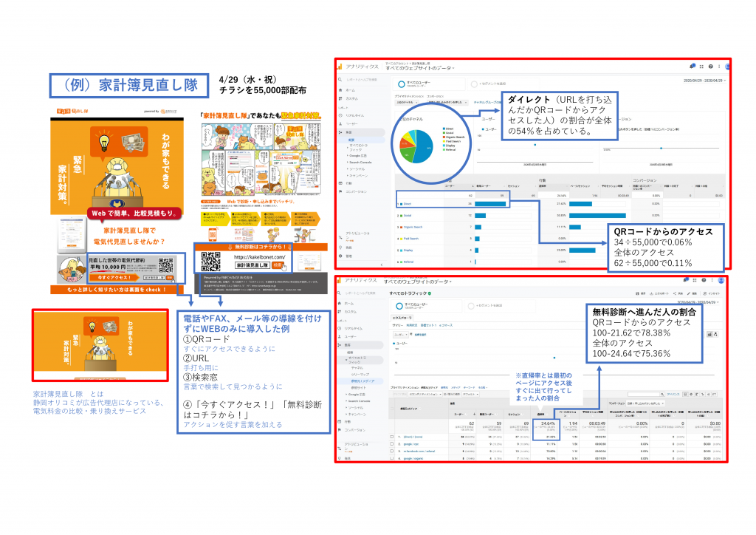Open the インサイト insights icon
The height and width of the screenshot is (535, 756).
tap(705, 293)
